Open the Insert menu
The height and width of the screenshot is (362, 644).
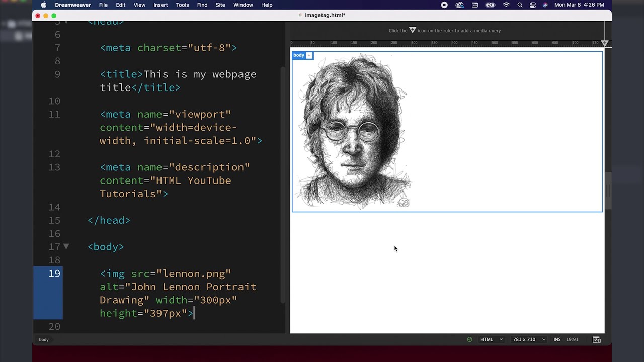(160, 5)
